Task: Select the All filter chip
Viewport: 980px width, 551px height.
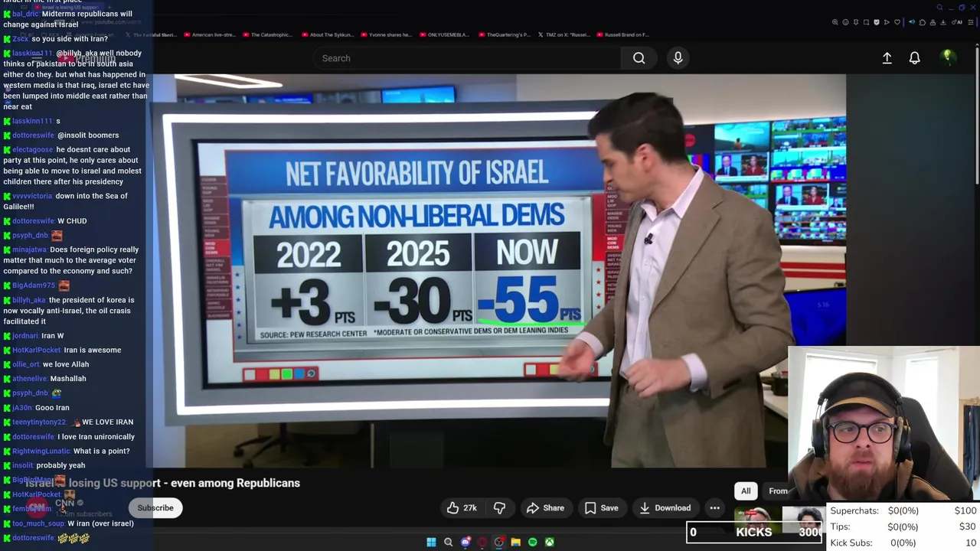Action: (746, 491)
